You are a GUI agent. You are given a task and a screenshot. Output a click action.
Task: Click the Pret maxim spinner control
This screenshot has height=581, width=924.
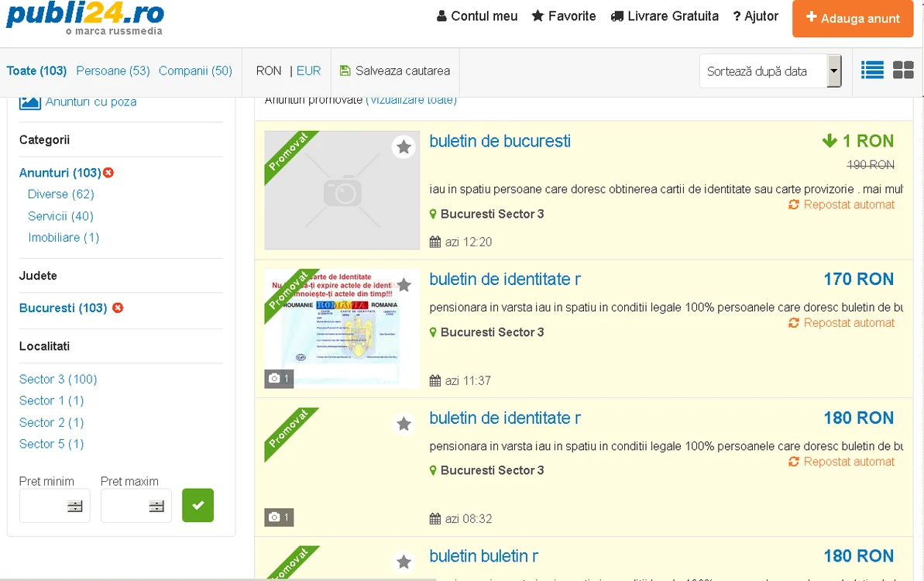[x=156, y=506]
